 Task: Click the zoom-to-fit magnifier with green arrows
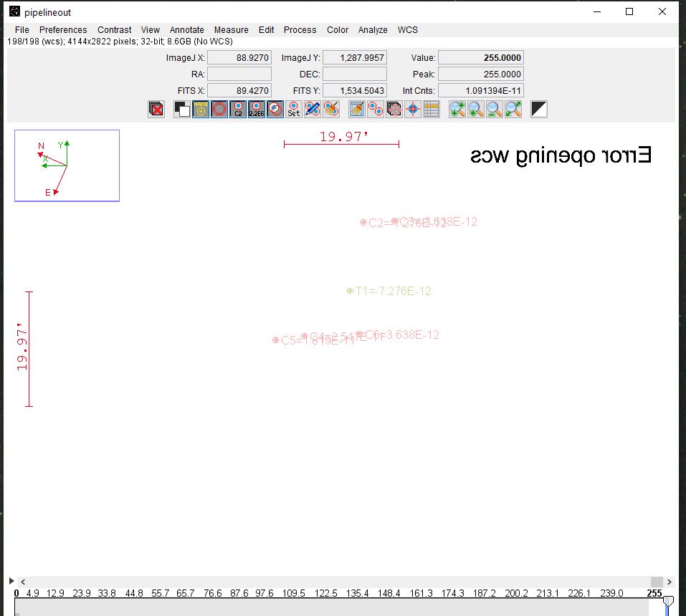[x=513, y=110]
